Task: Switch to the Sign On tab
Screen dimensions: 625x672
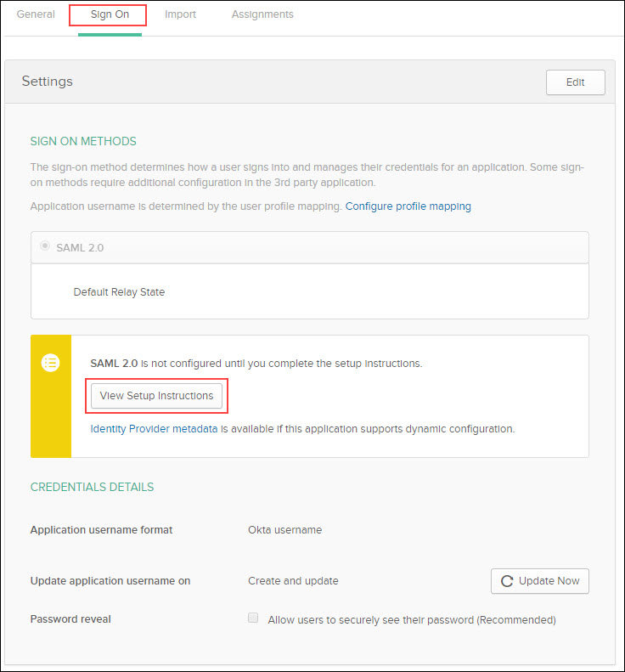Action: point(110,14)
